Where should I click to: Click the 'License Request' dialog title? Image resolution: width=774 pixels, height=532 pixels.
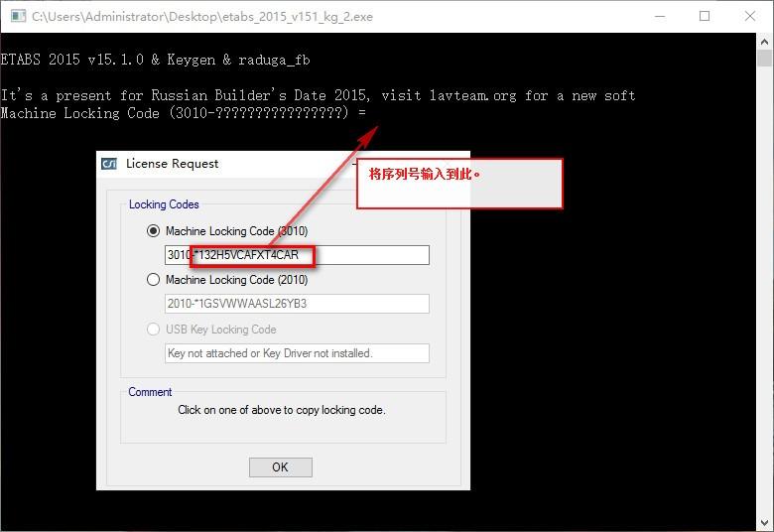coord(173,164)
